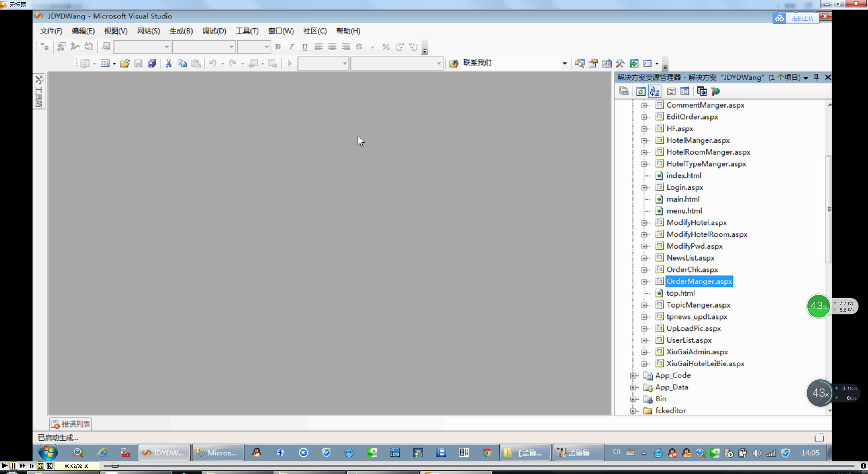Click the percent format icon
The height and width of the screenshot is (474, 868).
coord(386,47)
